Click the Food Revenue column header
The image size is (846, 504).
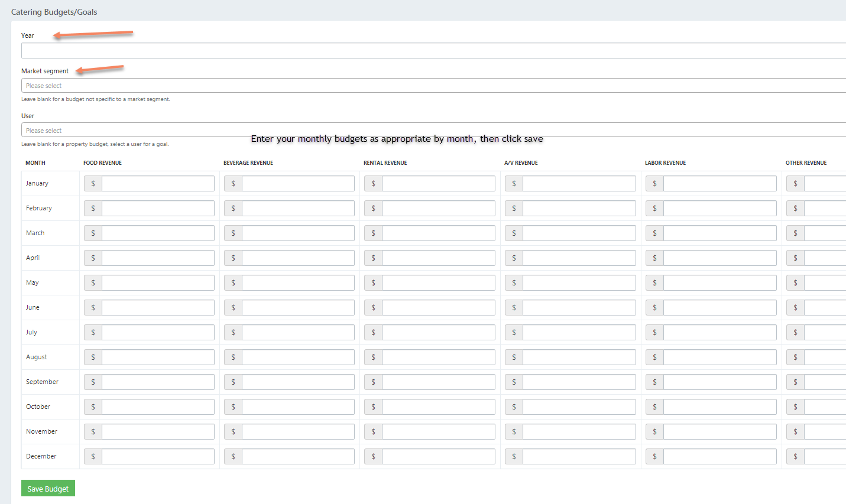(102, 163)
